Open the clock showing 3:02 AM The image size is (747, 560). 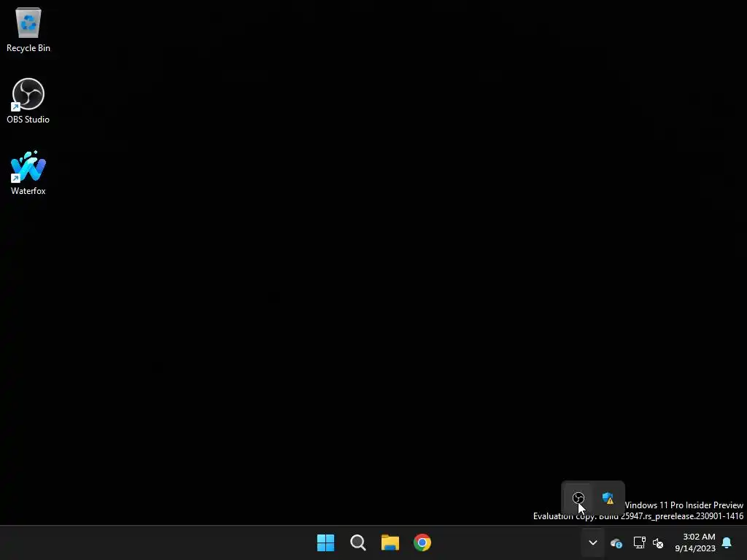[695, 542]
